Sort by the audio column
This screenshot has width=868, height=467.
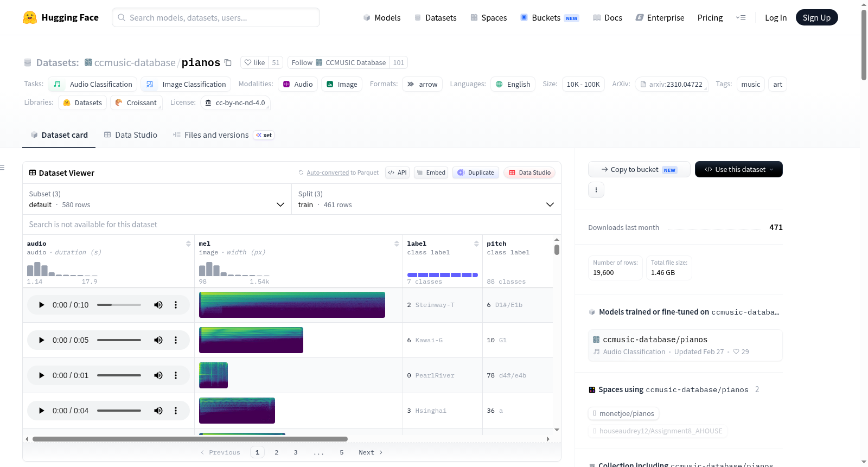(x=188, y=244)
